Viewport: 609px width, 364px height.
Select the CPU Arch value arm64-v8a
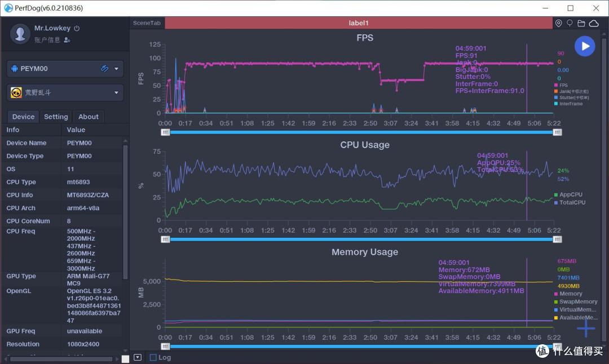(83, 208)
